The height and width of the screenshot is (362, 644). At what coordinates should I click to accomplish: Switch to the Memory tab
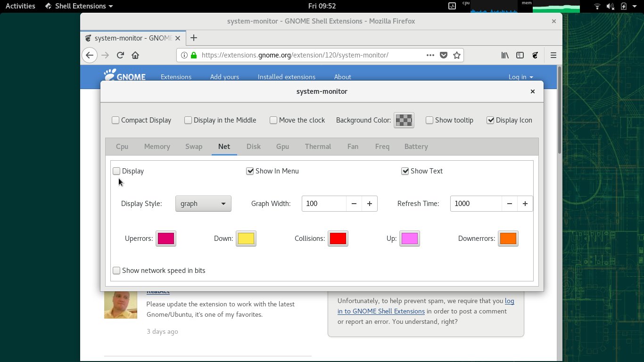(x=157, y=147)
